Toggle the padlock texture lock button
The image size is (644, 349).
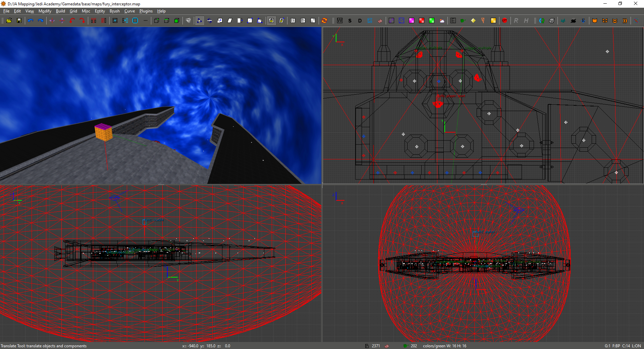(271, 20)
